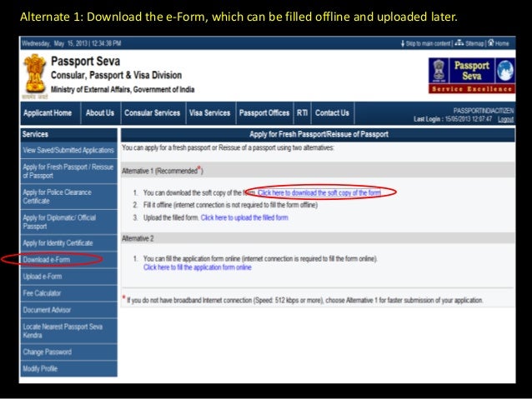This screenshot has width=532, height=399.
Task: Click here to fill the application form online
Action: (198, 267)
